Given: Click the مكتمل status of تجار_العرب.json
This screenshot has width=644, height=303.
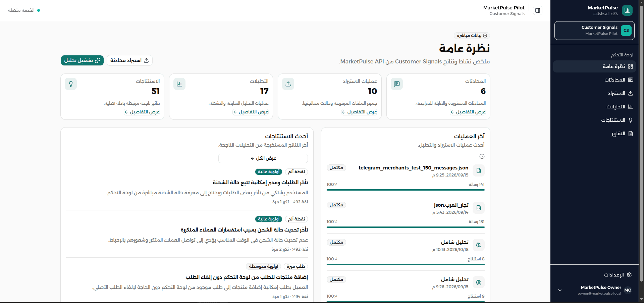Looking at the screenshot, I should 336,205.
